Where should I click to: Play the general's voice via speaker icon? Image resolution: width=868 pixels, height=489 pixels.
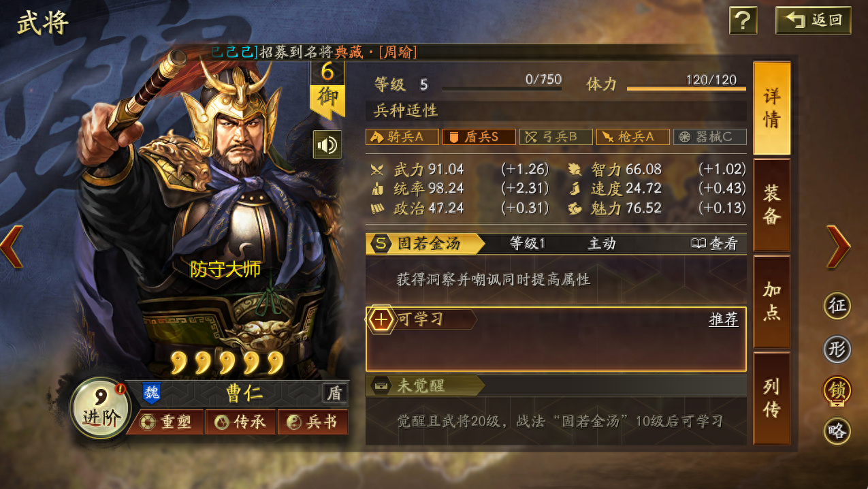tap(327, 144)
